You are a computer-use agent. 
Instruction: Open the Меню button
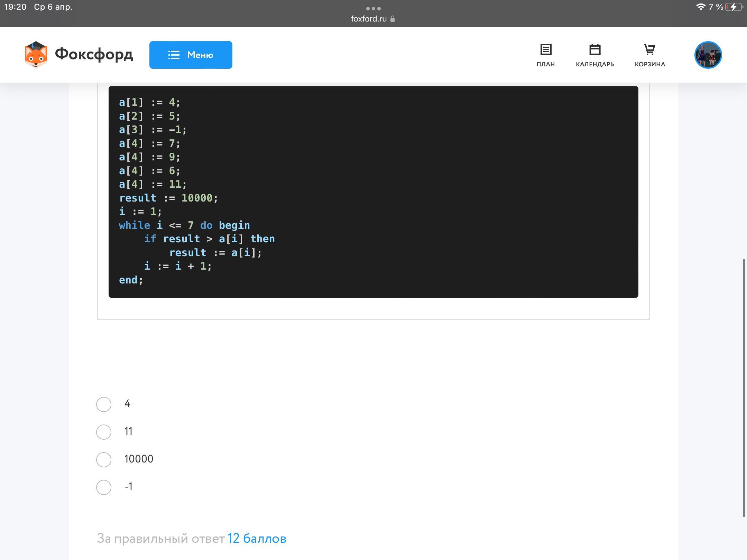click(191, 55)
